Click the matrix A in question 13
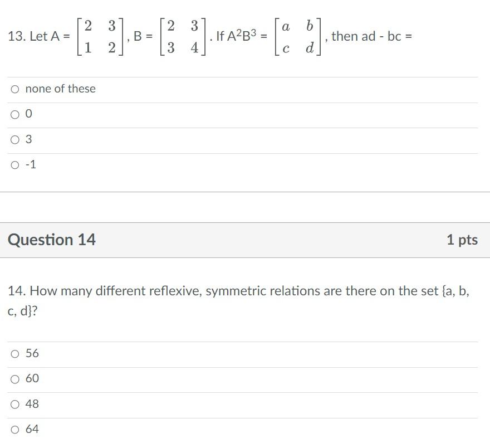Image resolution: width=490 pixels, height=448 pixels. 102,36
